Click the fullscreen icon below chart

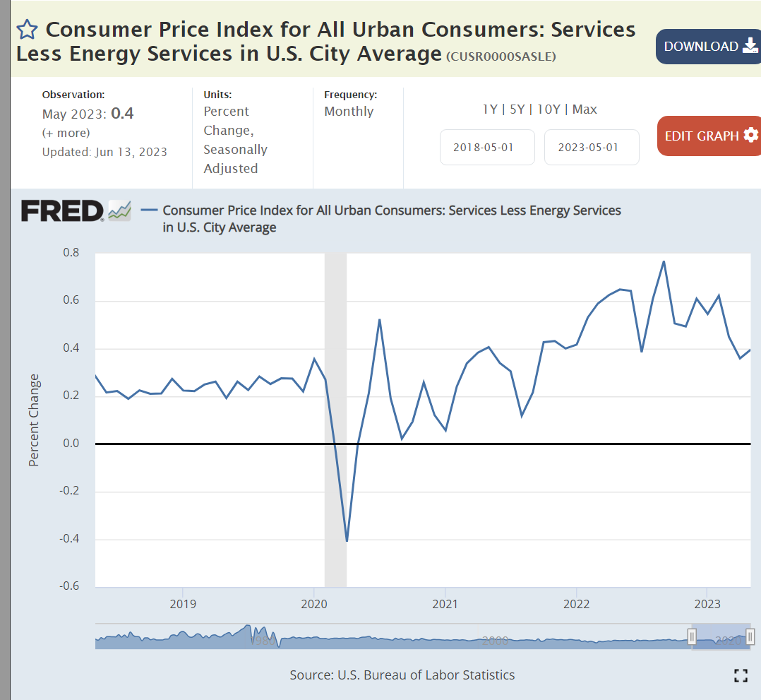(741, 675)
